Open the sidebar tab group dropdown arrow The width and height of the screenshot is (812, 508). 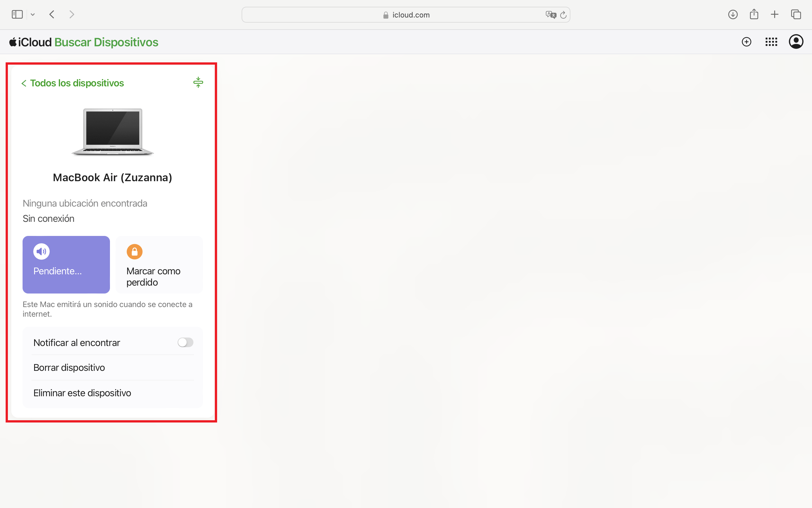point(32,14)
